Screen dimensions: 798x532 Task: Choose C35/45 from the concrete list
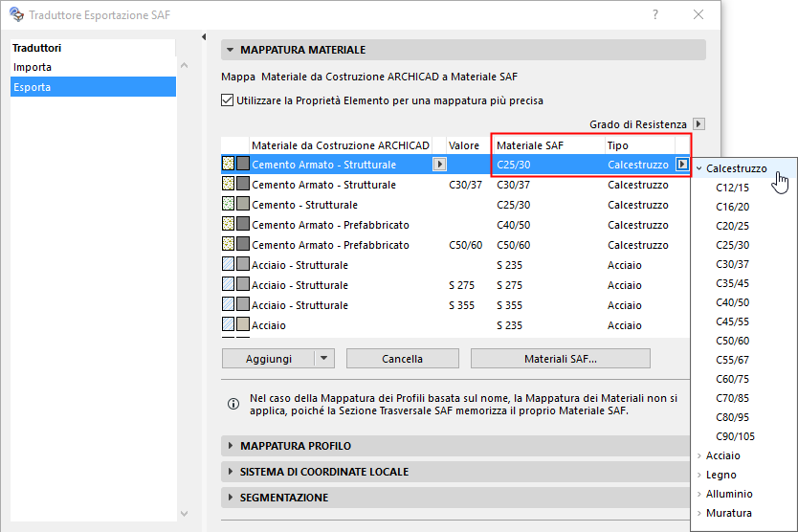[732, 283]
